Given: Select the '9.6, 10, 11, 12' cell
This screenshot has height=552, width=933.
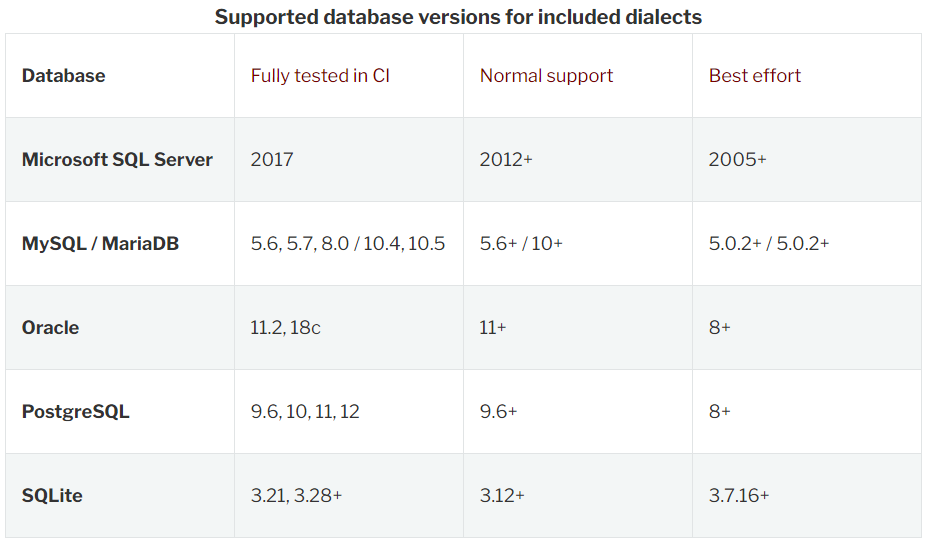Looking at the screenshot, I should click(x=305, y=412).
